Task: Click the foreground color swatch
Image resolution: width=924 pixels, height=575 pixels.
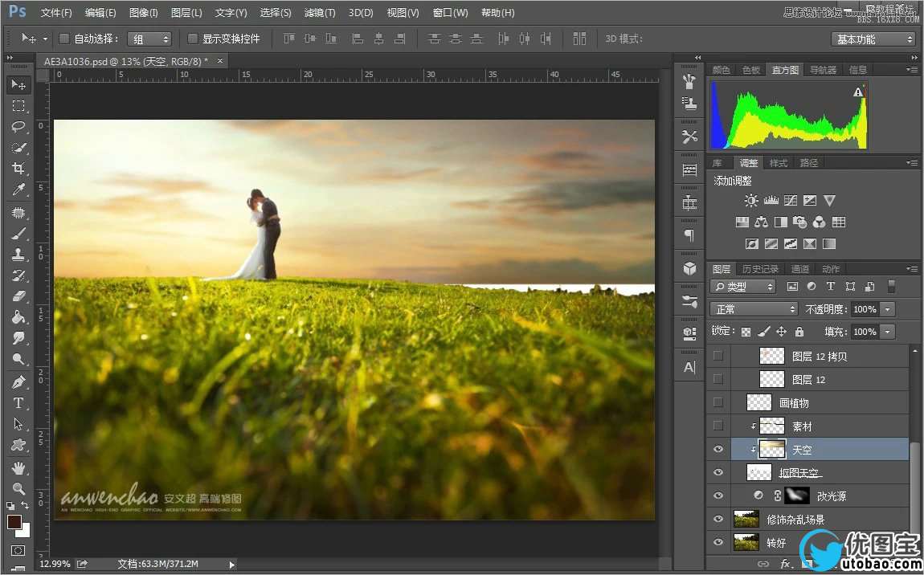Action: coord(14,521)
